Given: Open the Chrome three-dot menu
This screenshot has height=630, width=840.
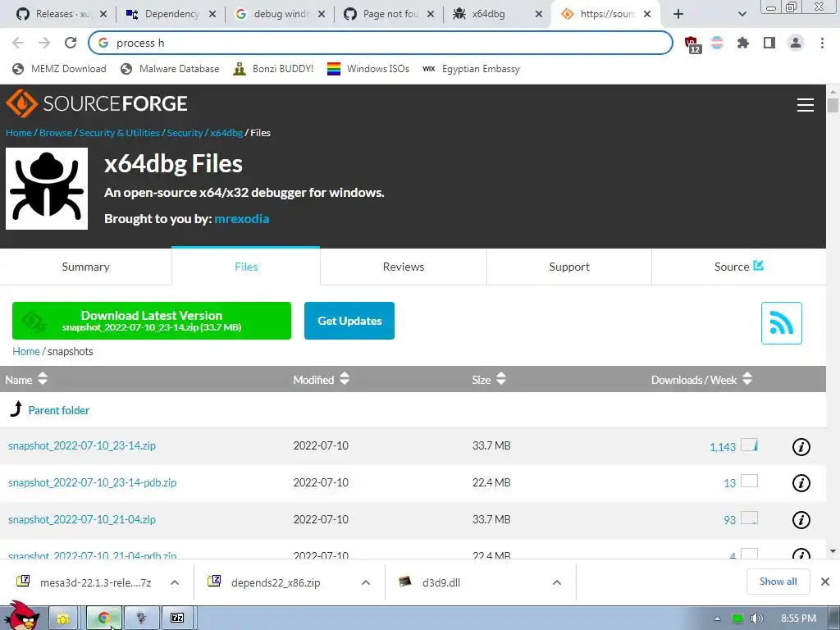Looking at the screenshot, I should (822, 43).
